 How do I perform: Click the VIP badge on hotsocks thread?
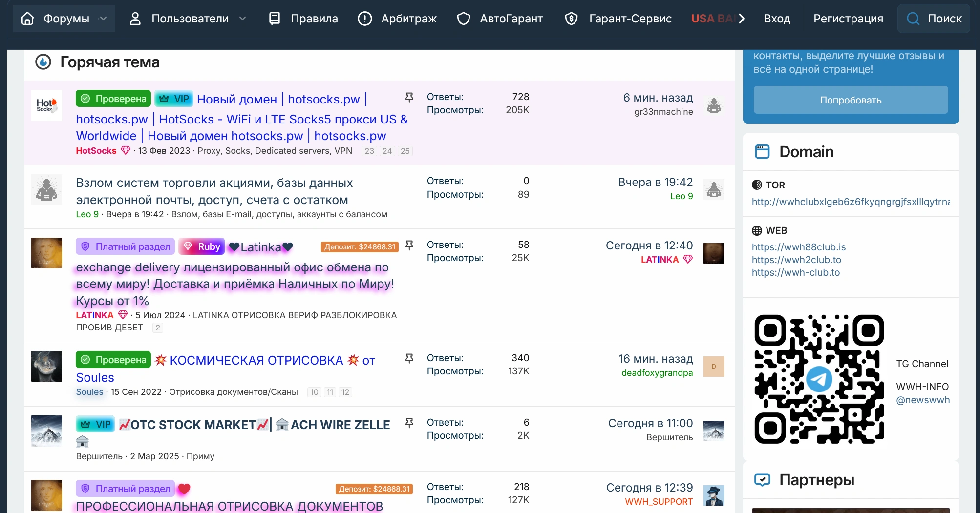[x=174, y=99]
